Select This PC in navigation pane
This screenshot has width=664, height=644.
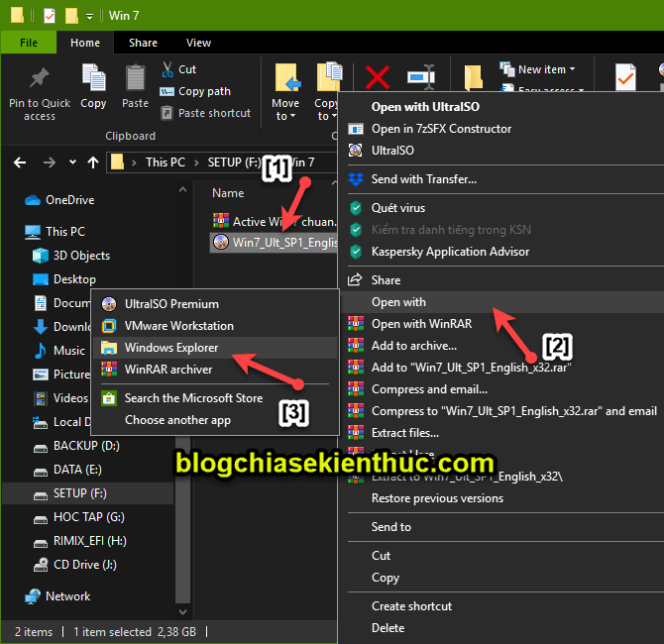(55, 232)
